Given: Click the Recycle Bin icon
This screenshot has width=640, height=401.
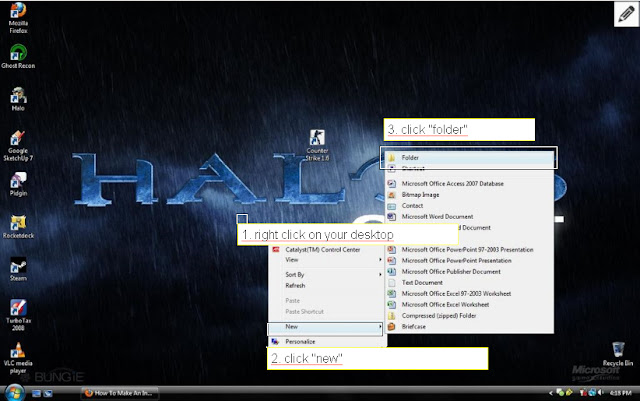Looking at the screenshot, I should [x=618, y=354].
